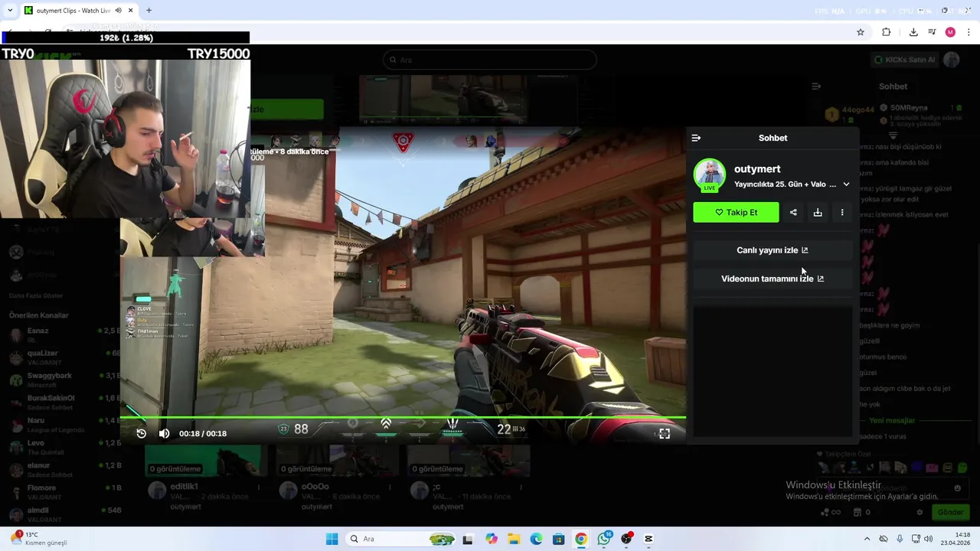
Task: Open options menu for oOoOo clip
Action: 390,487
